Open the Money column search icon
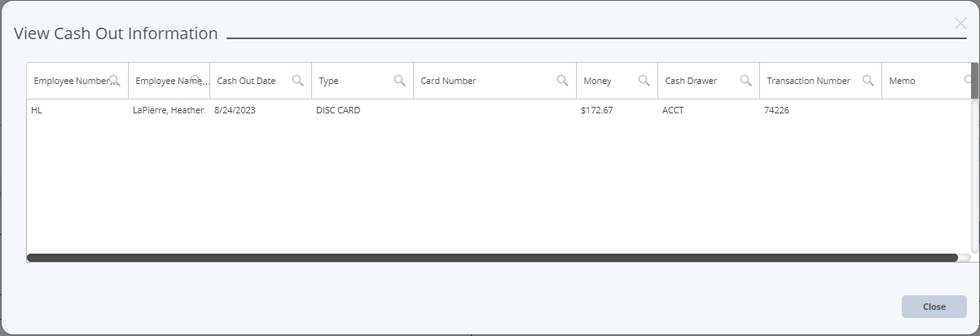The image size is (980, 336). coord(644,80)
